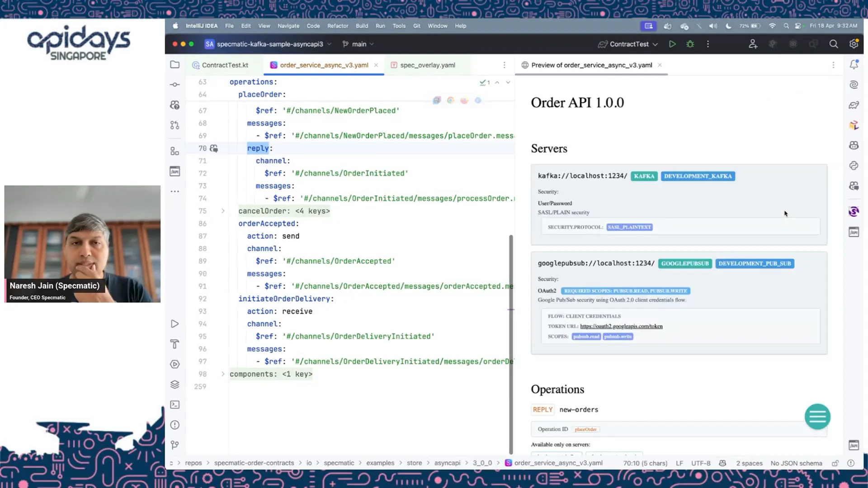The width and height of the screenshot is (868, 488).
Task: Open the main branch dropdown
Action: (x=359, y=44)
